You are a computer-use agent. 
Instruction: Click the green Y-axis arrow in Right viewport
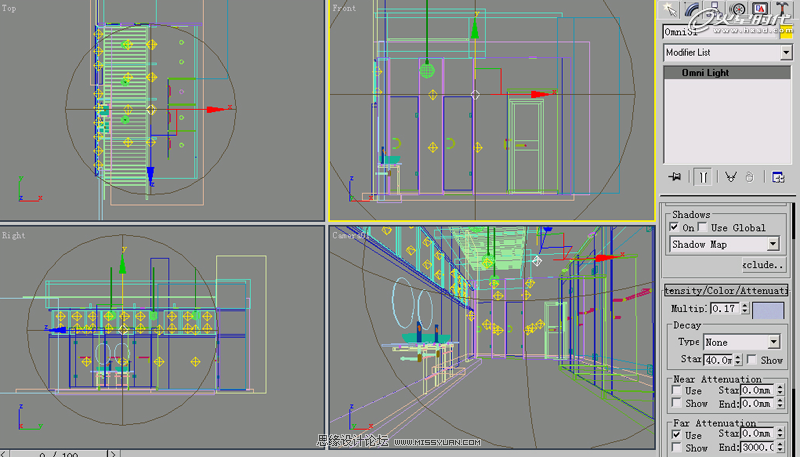(x=122, y=263)
